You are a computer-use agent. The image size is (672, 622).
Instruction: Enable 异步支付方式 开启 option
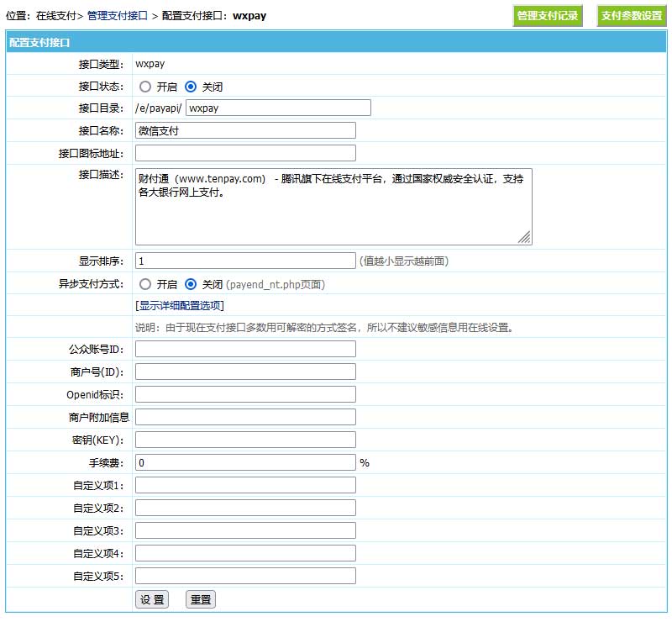click(x=145, y=284)
